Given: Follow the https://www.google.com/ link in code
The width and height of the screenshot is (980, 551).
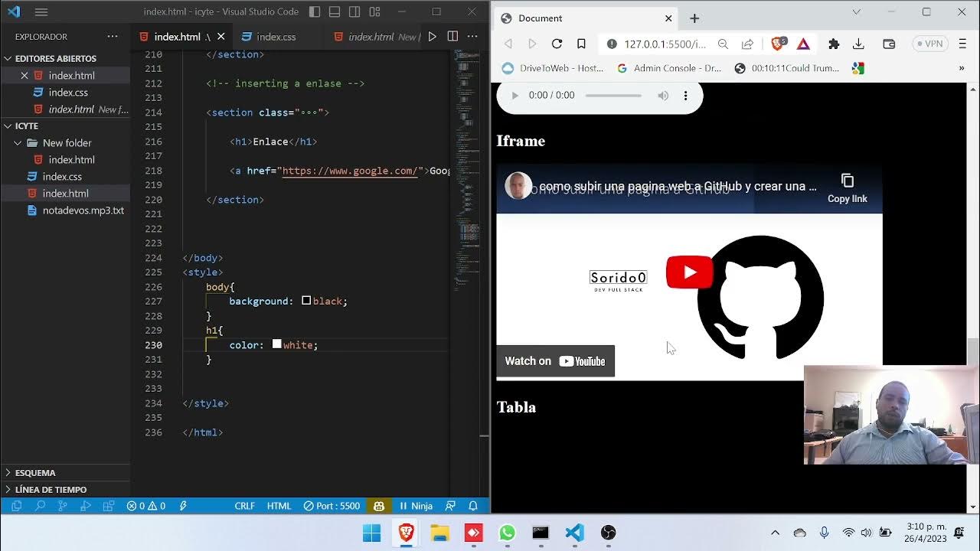Looking at the screenshot, I should coord(350,171).
